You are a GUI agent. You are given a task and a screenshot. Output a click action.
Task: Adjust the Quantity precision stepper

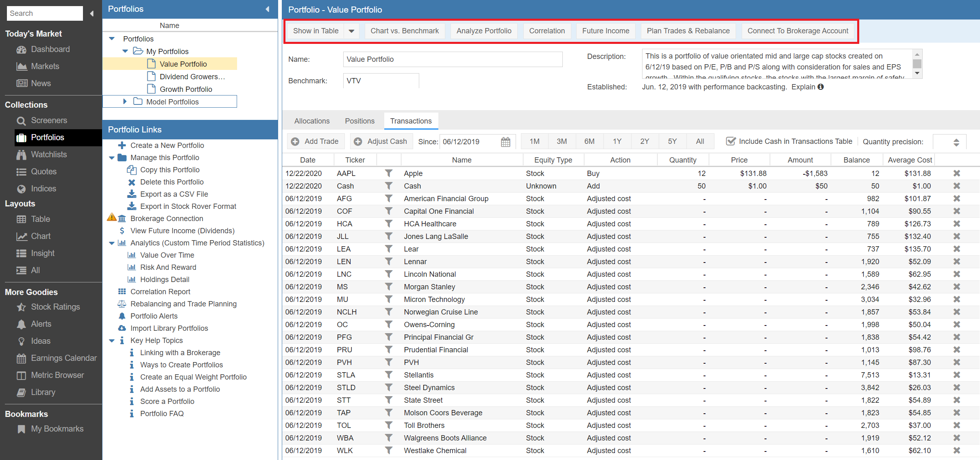956,142
